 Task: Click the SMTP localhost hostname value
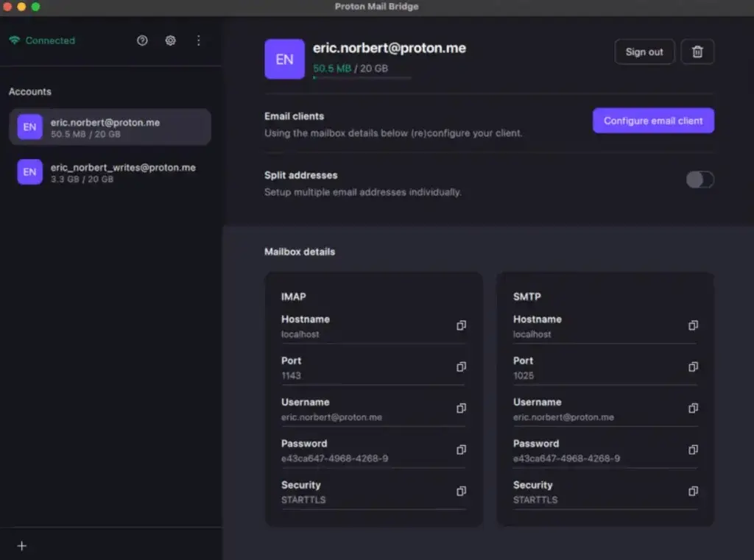(x=532, y=334)
